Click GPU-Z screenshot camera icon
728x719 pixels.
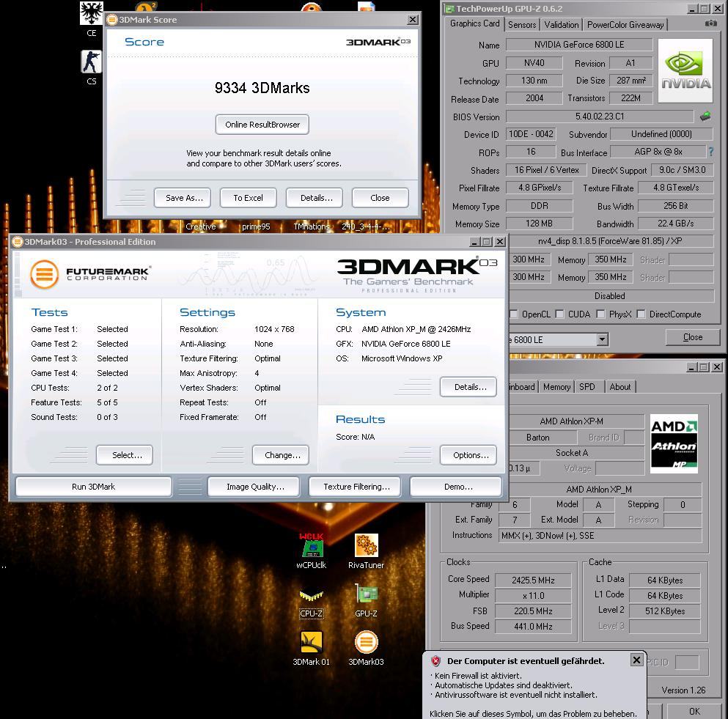[x=710, y=23]
